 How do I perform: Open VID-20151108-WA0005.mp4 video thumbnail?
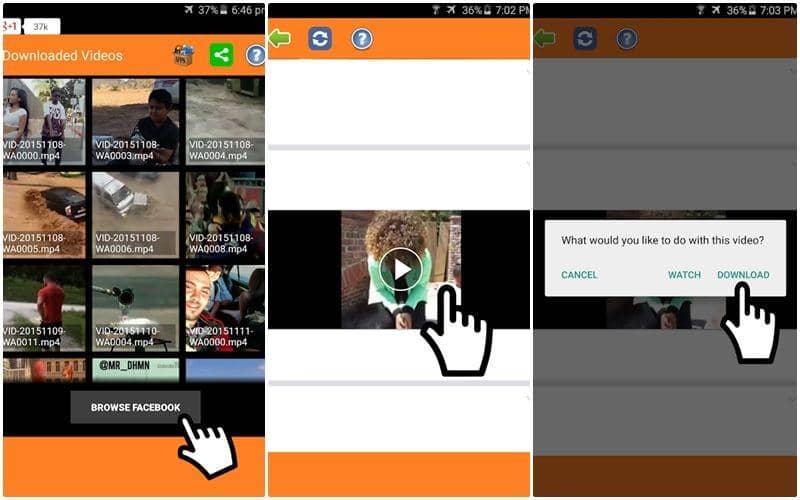click(43, 213)
